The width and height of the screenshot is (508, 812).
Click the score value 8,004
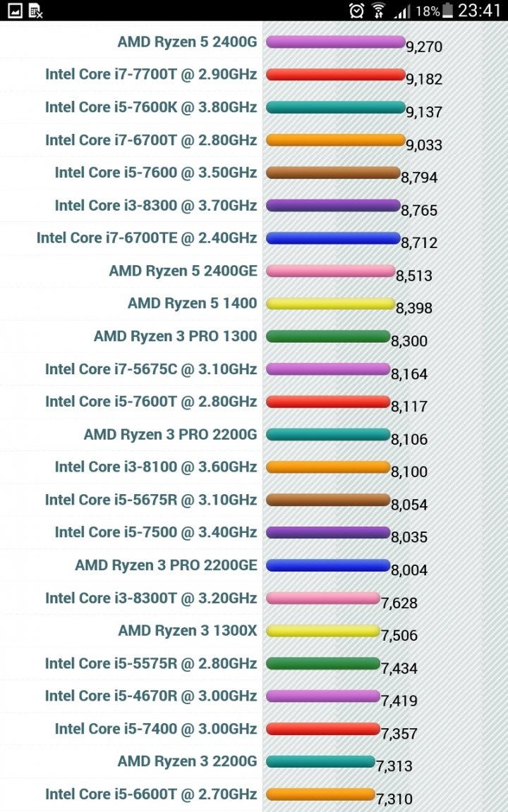click(409, 570)
